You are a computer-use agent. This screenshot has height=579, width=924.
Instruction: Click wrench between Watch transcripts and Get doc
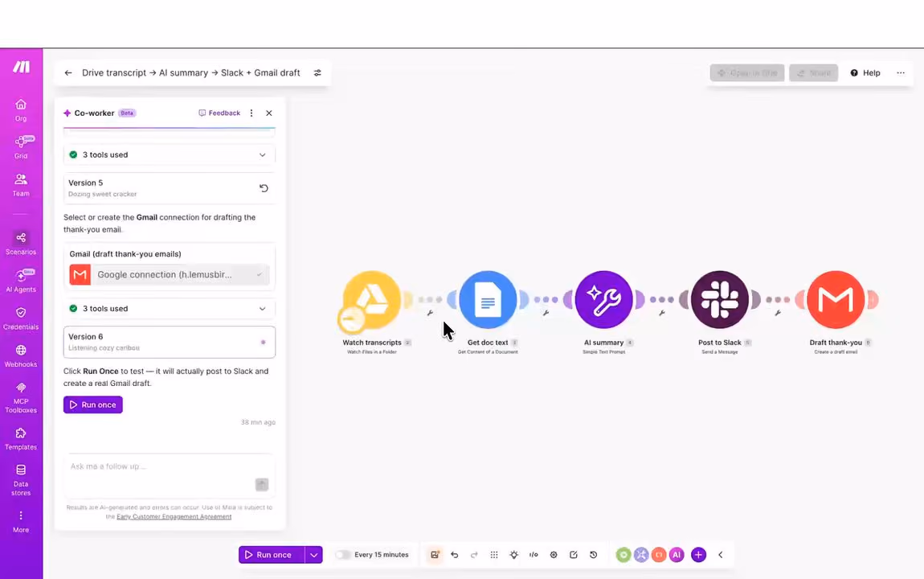(430, 313)
